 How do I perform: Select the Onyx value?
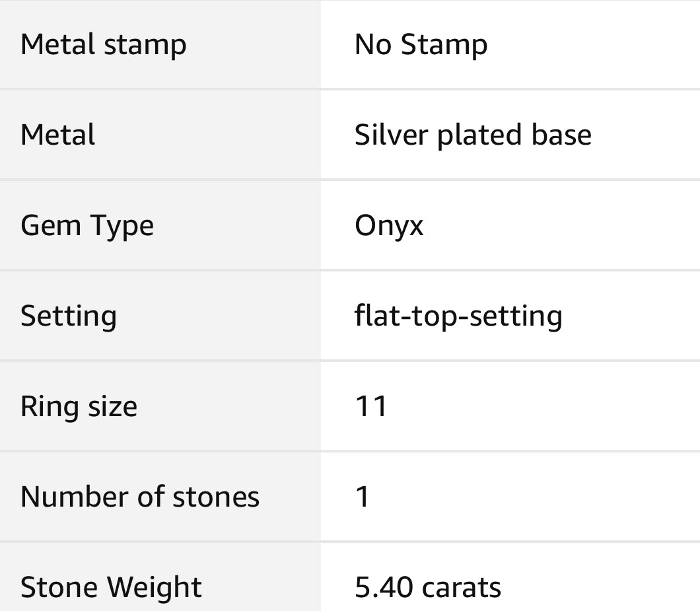[x=389, y=227]
